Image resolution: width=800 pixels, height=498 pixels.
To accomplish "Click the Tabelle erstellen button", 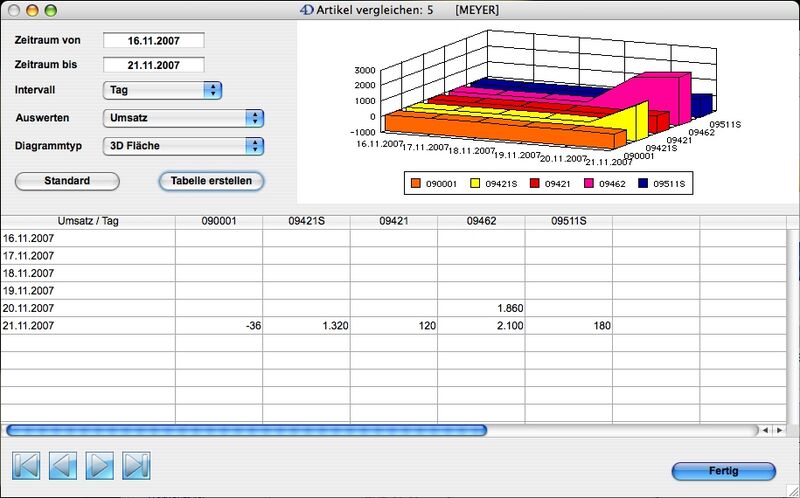I will click(x=211, y=181).
